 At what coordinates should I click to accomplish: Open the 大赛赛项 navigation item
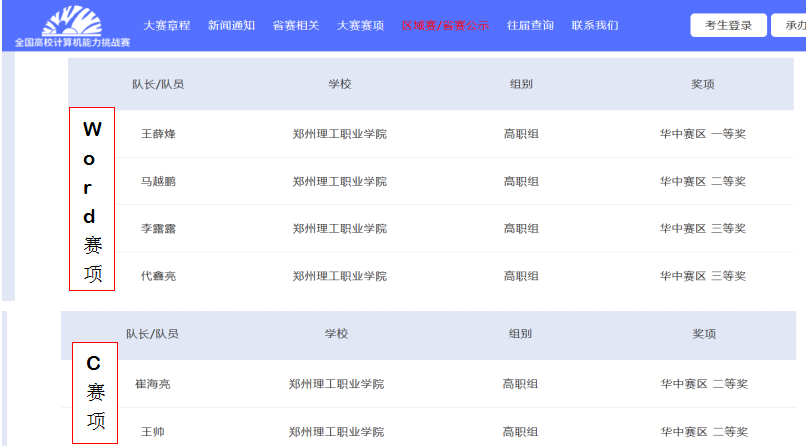coord(360,25)
